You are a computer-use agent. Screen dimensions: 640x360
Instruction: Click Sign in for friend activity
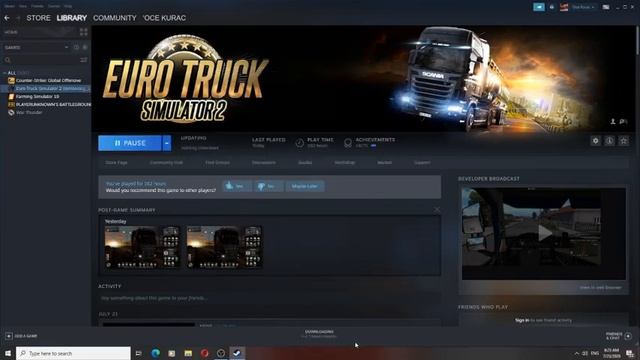pyautogui.click(x=522, y=320)
